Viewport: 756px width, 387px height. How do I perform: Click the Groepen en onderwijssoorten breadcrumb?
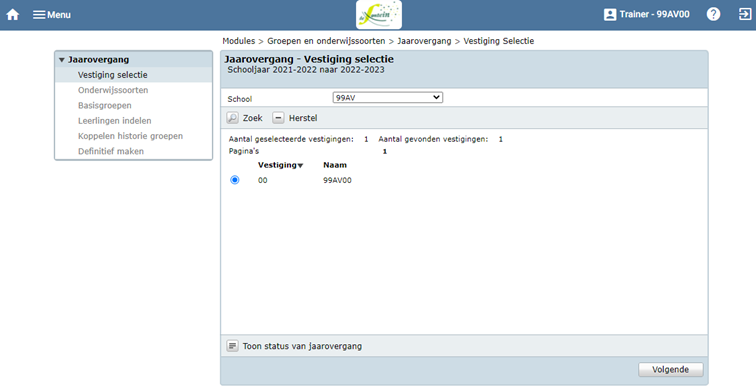tap(326, 41)
